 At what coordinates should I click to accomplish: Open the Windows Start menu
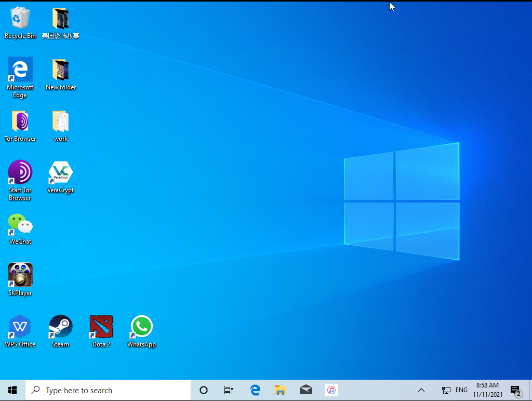(x=12, y=390)
